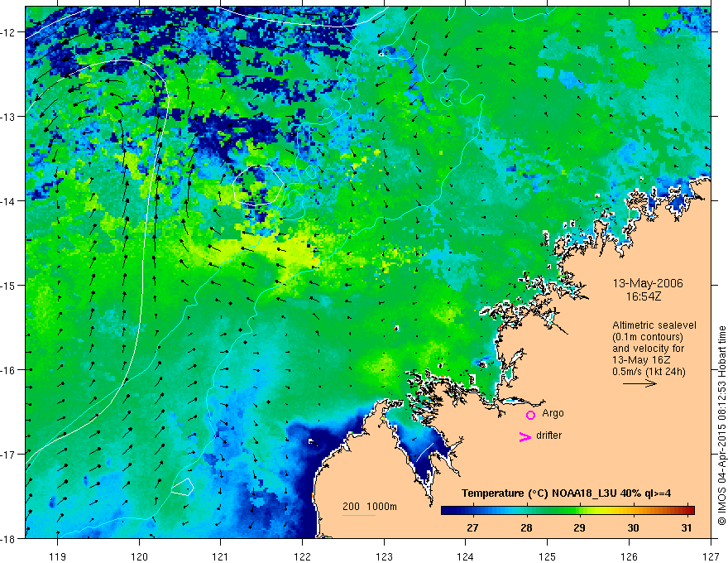The width and height of the screenshot is (728, 563).
Task: Click the green section above the 28 tick
Action: [527, 511]
